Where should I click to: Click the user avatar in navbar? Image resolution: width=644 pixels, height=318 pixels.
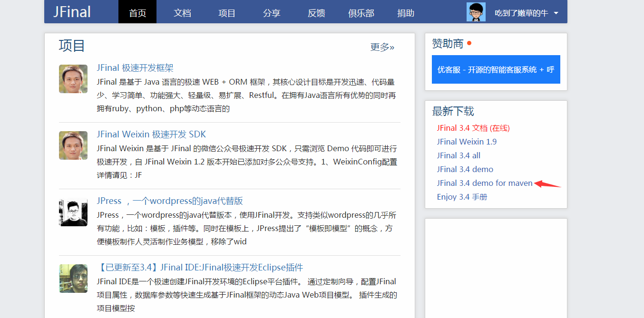coord(476,12)
